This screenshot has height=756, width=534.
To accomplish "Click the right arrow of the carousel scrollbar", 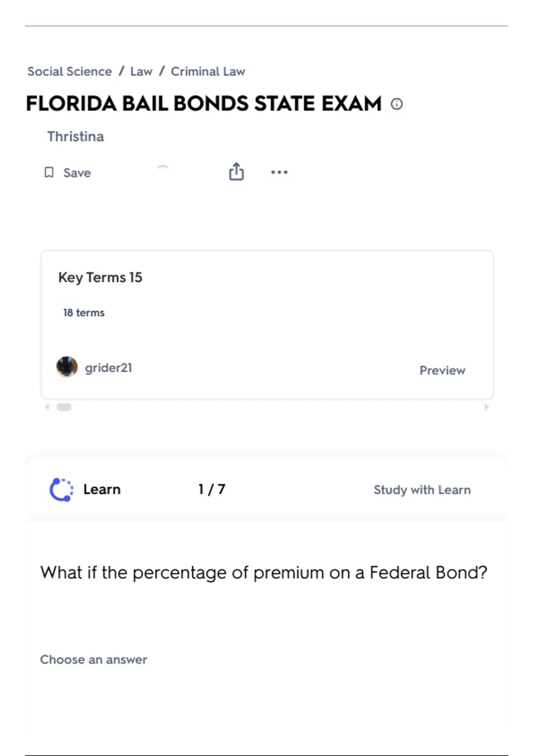I will click(x=486, y=407).
